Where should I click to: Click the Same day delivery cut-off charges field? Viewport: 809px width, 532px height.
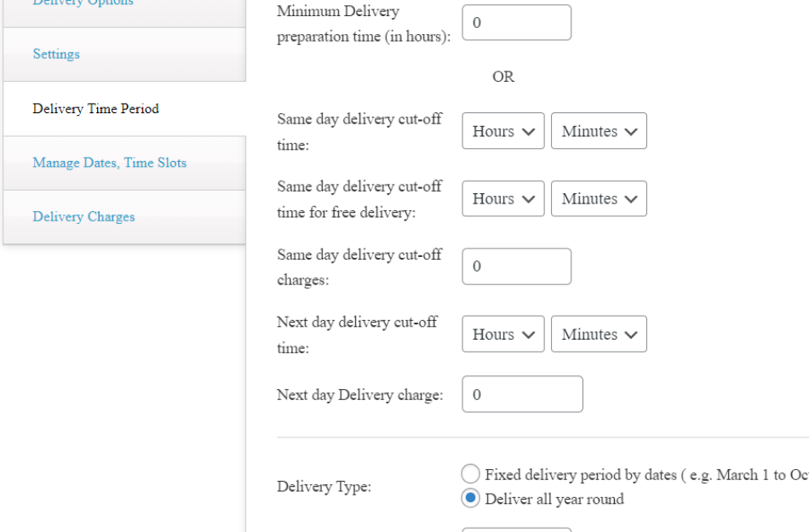tap(516, 266)
